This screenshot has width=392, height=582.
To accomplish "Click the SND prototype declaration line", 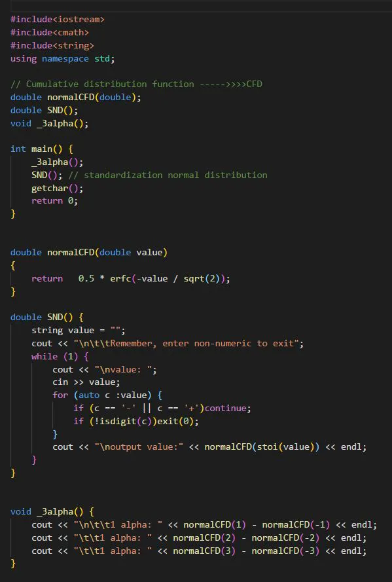I will tap(44, 110).
